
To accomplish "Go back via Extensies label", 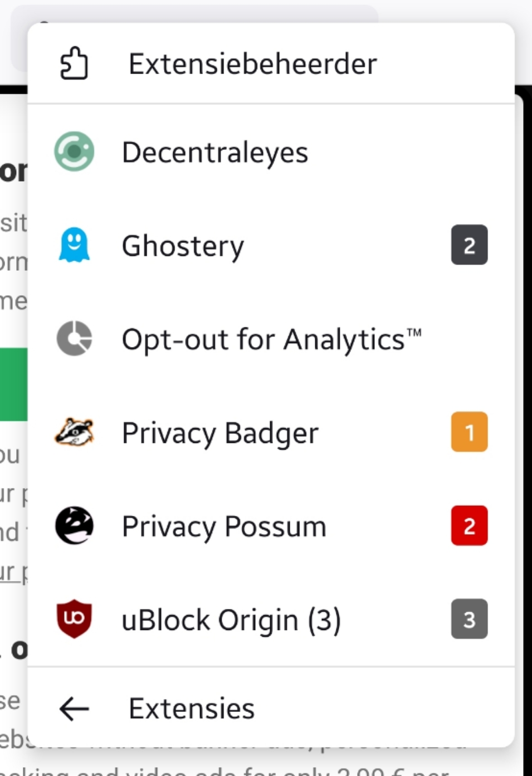I will (x=192, y=709).
